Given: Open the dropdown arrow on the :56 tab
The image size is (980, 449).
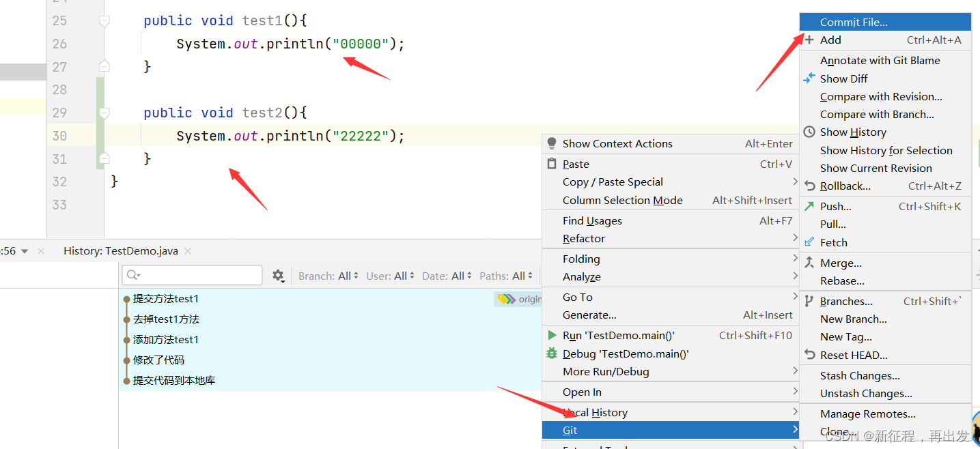Looking at the screenshot, I should pos(25,251).
